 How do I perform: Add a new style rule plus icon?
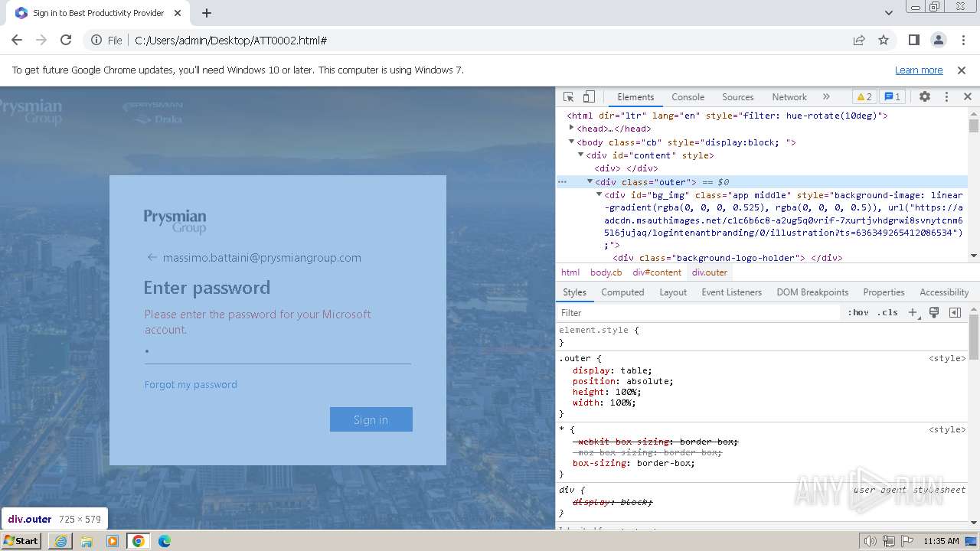coord(913,313)
